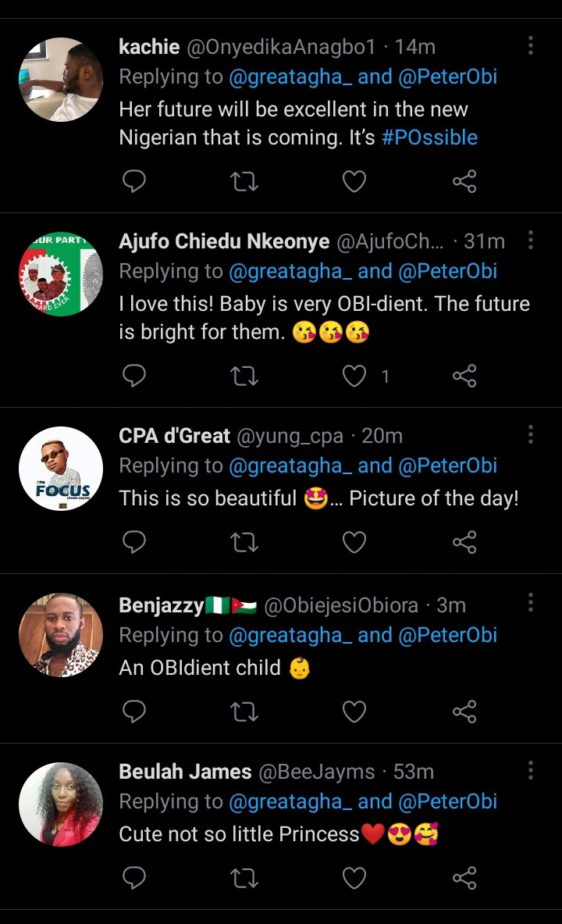This screenshot has height=924, width=562.
Task: Open Beulah James's profile avatar
Action: tap(61, 804)
